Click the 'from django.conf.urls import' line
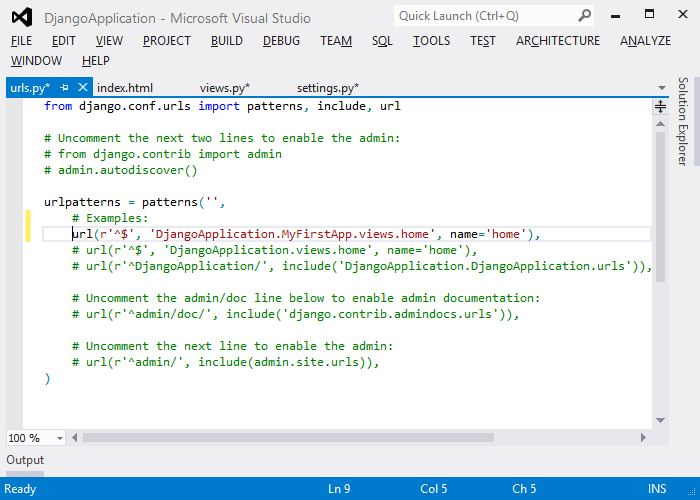This screenshot has height=500, width=700. click(x=222, y=106)
